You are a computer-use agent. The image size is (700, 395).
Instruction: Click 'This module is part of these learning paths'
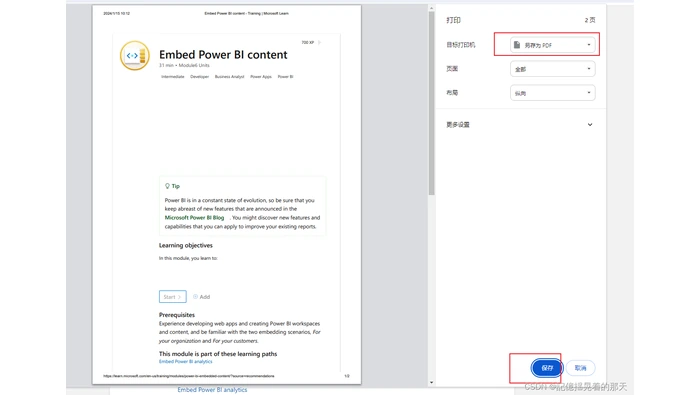click(x=218, y=354)
